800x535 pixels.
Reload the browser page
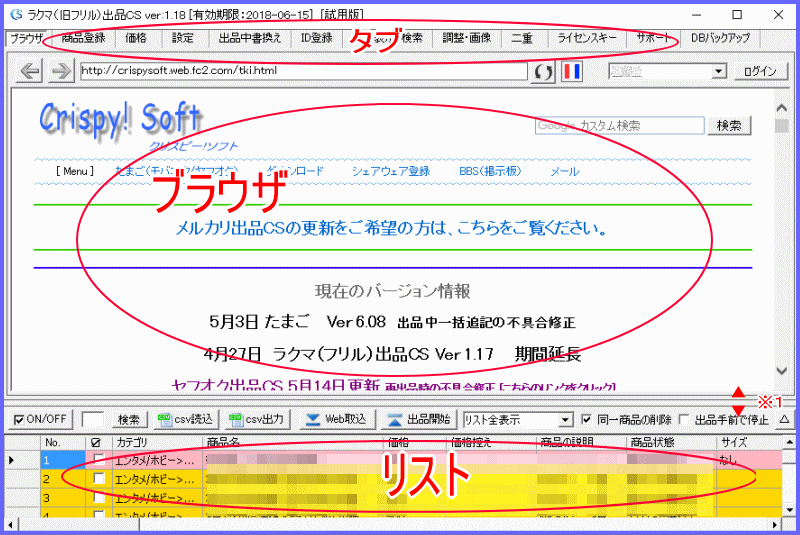click(544, 72)
